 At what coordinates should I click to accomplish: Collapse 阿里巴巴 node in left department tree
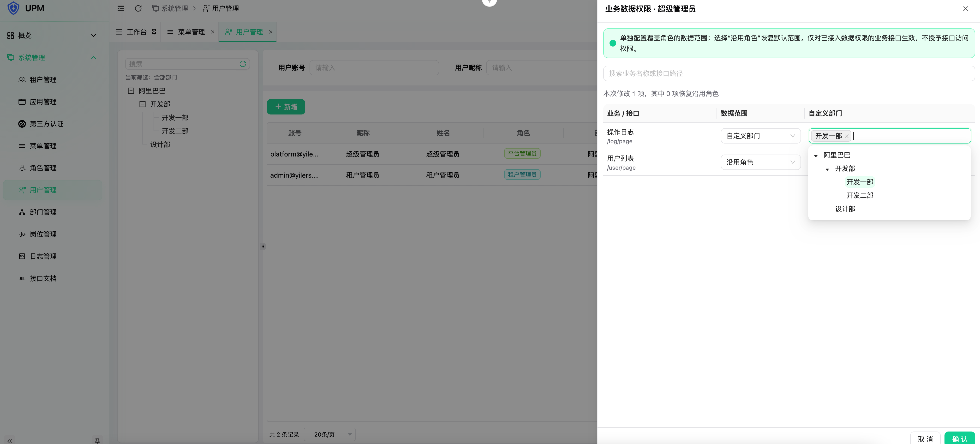[131, 90]
